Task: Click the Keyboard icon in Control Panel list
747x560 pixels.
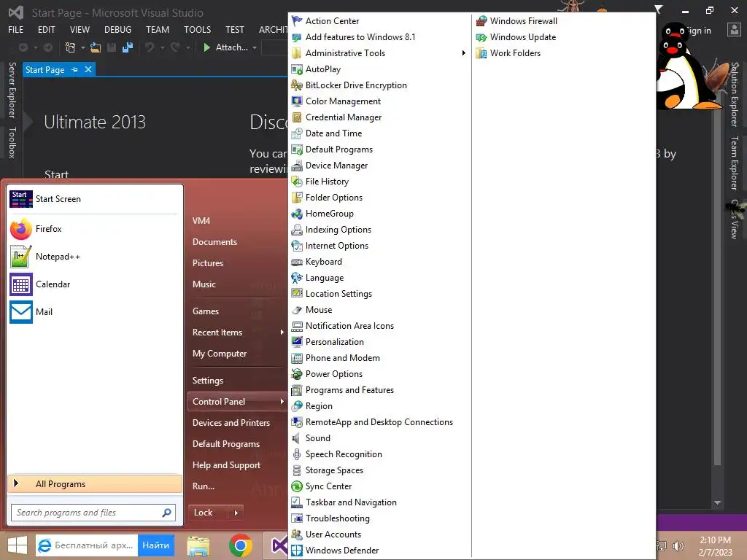Action: click(x=297, y=262)
